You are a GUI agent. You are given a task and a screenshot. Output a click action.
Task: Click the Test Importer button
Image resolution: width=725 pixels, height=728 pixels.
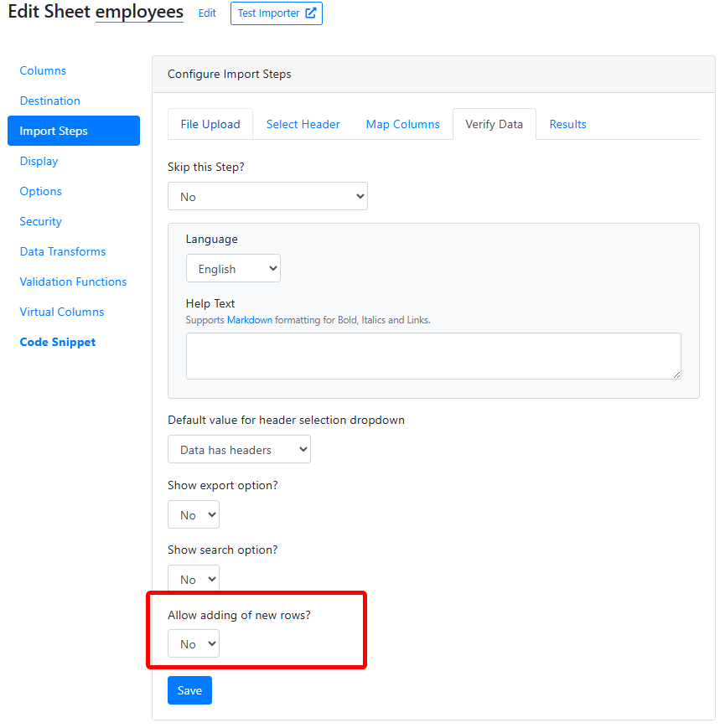pos(277,13)
